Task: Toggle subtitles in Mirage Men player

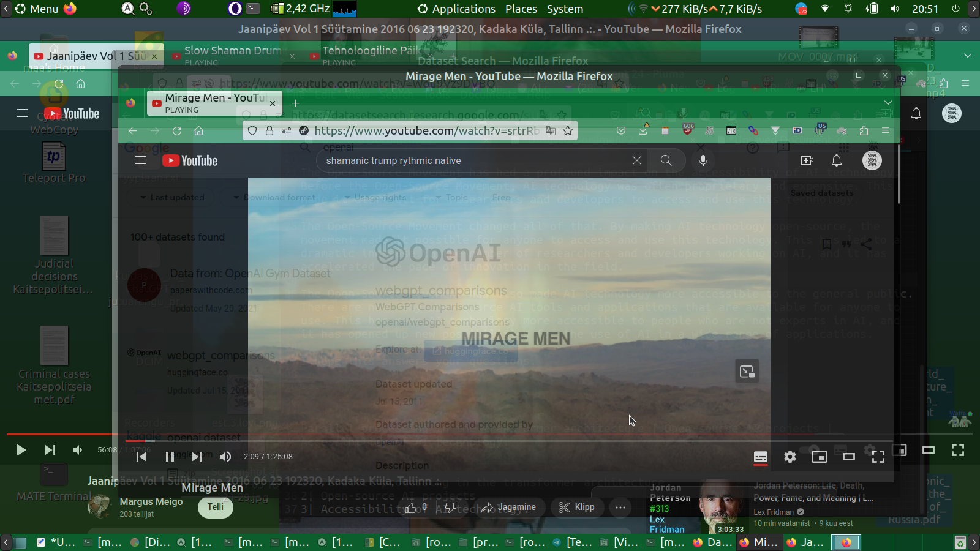Action: coord(761,457)
